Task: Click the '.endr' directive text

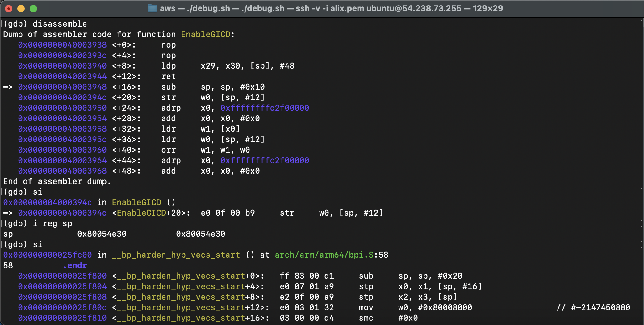Action: click(x=75, y=265)
